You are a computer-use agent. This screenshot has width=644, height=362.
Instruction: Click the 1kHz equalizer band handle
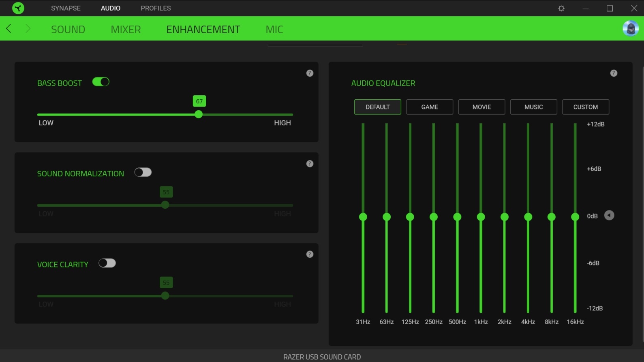click(481, 217)
